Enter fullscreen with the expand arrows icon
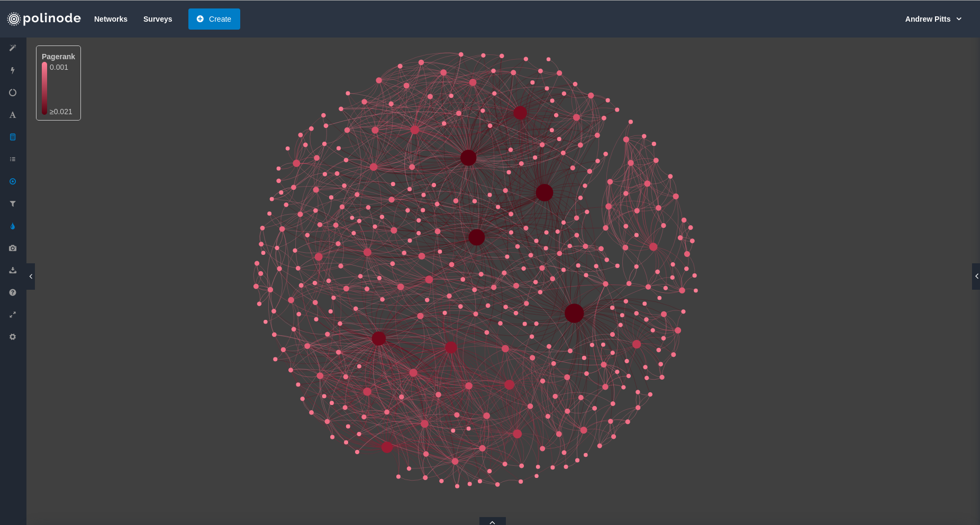The width and height of the screenshot is (980, 525). click(x=13, y=315)
